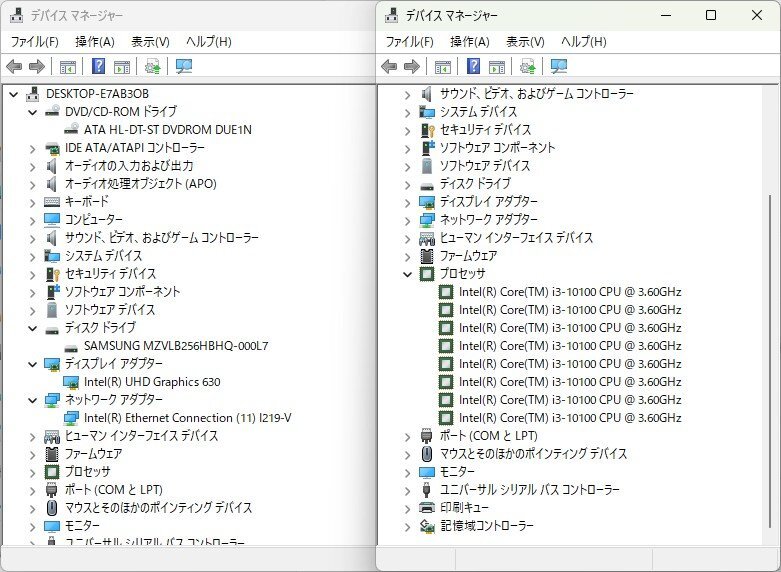Click firmware chip icon beside ファームウェア in right window
Viewport: 781px width, 572px height.
point(427,256)
